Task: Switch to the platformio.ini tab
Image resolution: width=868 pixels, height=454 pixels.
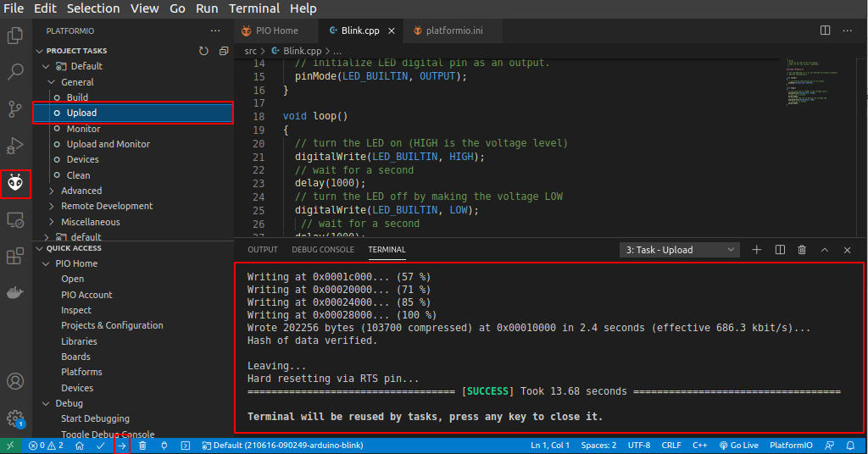Action: 454,31
